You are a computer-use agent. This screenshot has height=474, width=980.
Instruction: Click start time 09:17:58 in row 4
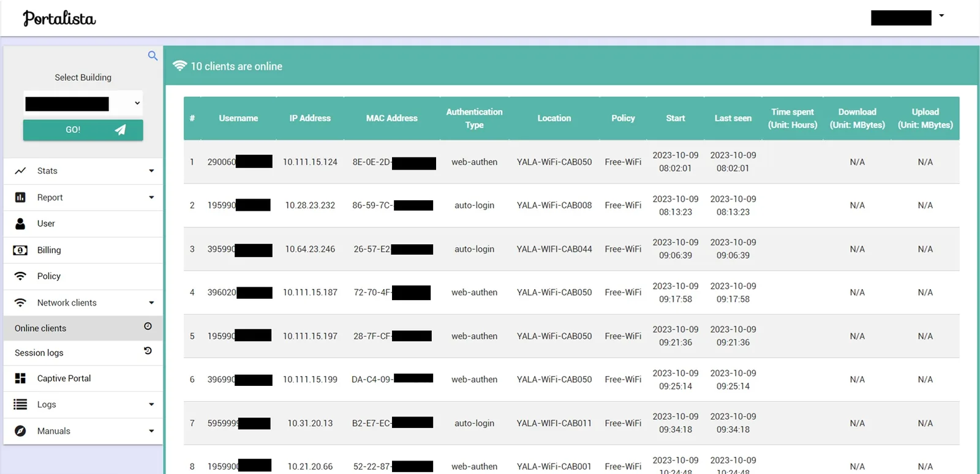coord(676,299)
